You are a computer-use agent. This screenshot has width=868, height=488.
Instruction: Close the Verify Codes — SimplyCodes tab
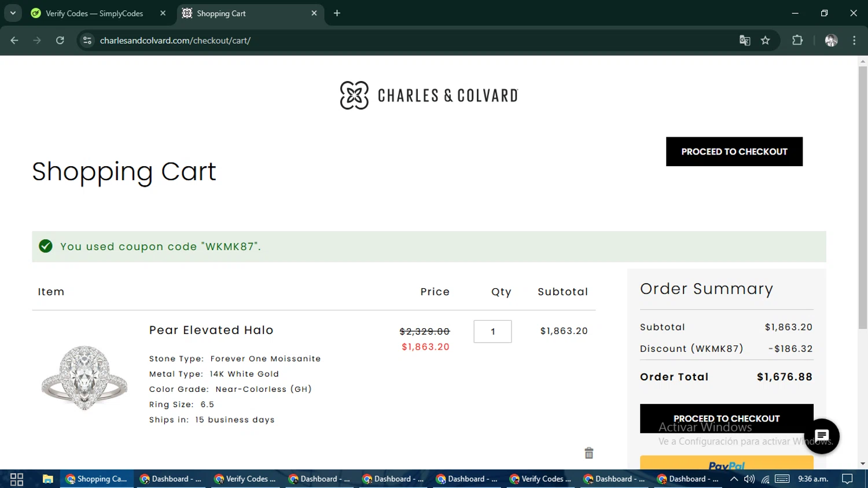[x=163, y=13]
